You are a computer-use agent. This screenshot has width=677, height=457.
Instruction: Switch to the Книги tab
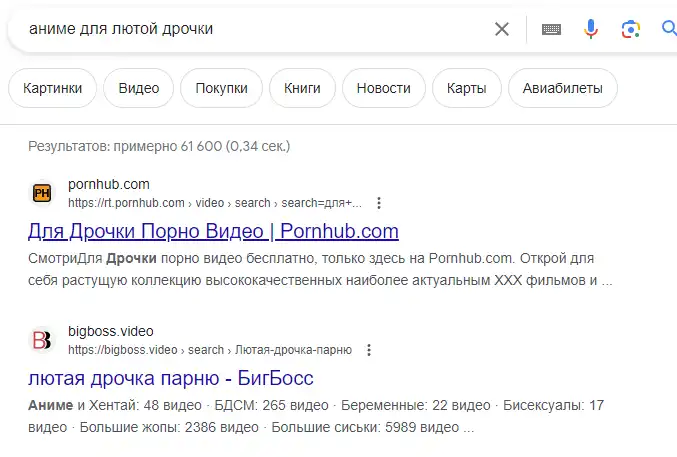point(302,88)
